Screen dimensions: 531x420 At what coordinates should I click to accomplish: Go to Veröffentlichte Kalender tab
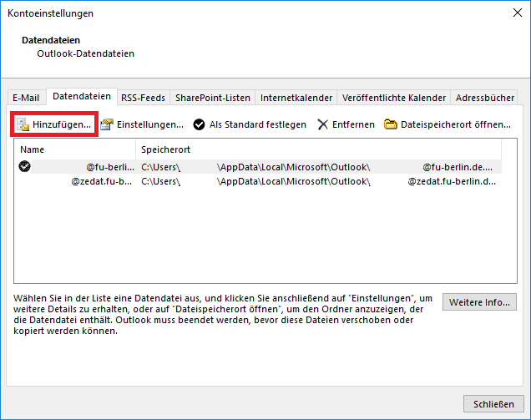pos(393,98)
